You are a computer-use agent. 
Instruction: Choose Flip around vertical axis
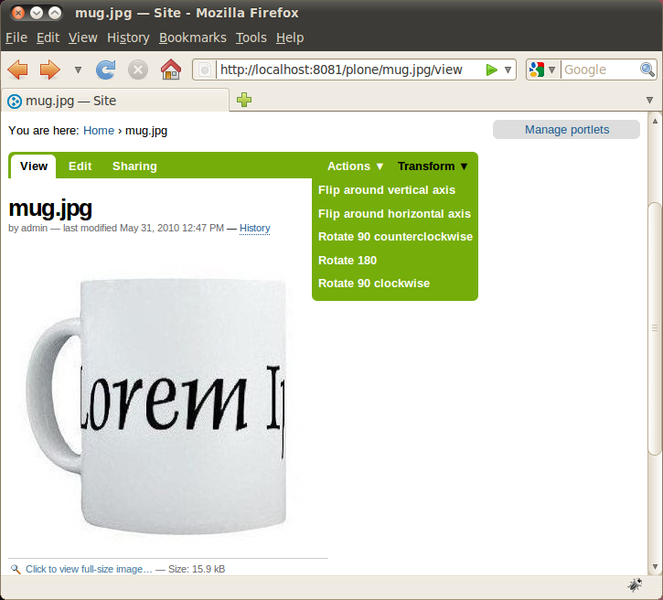tap(386, 190)
